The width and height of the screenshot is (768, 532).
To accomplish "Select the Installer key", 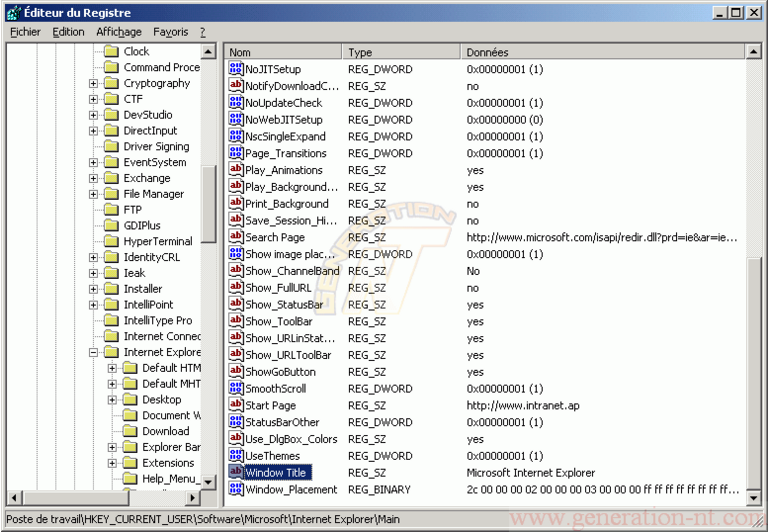I will click(143, 289).
